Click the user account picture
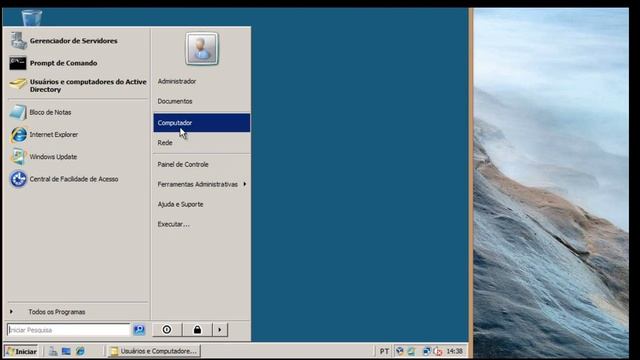Image resolution: width=640 pixels, height=360 pixels. coord(202,49)
